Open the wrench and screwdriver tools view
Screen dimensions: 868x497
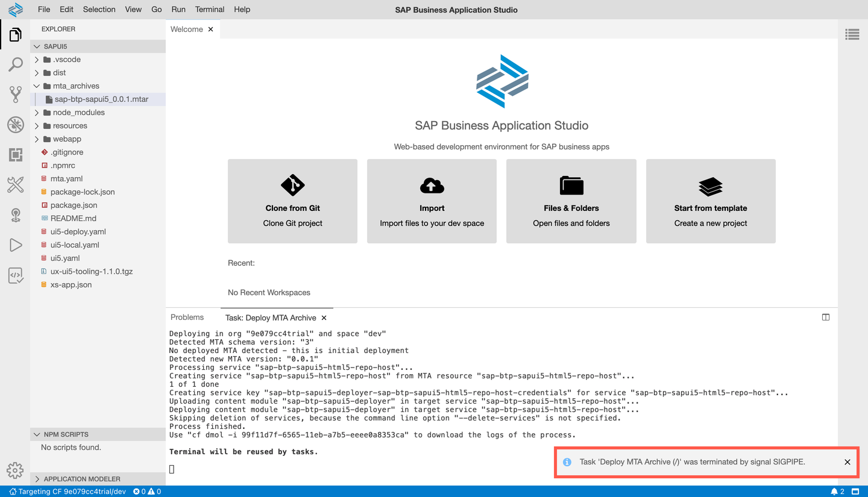pos(16,185)
